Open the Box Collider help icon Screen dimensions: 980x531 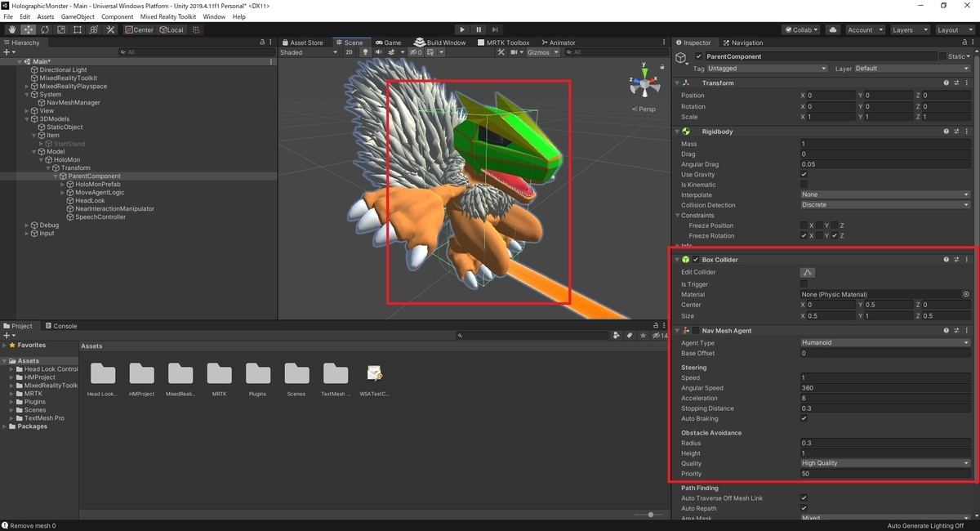pos(947,260)
